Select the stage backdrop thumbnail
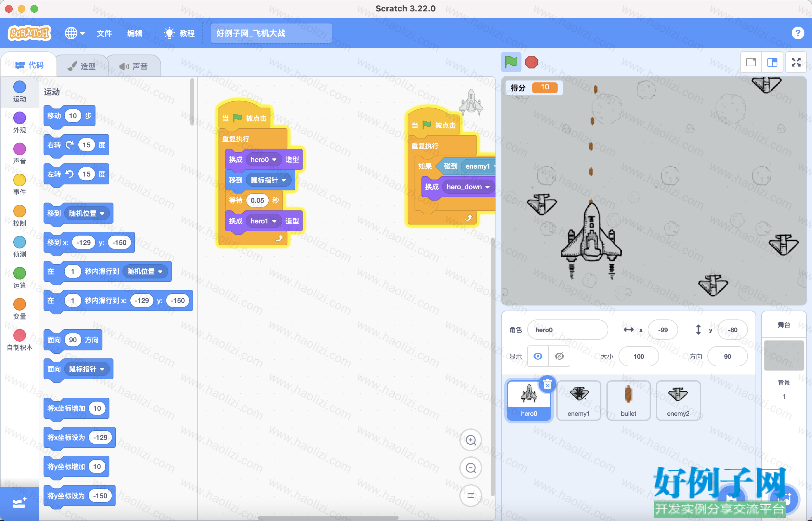812x521 pixels. point(784,356)
